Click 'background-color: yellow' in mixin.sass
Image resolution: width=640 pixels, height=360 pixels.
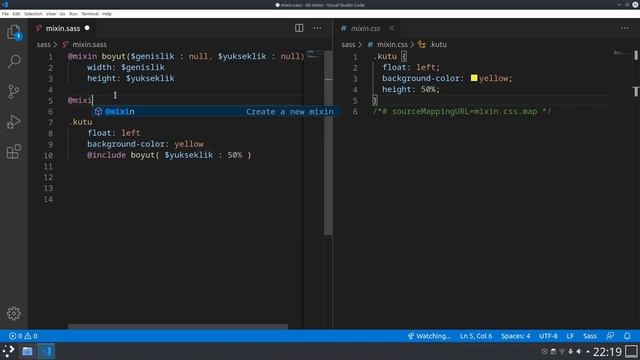pyautogui.click(x=145, y=144)
